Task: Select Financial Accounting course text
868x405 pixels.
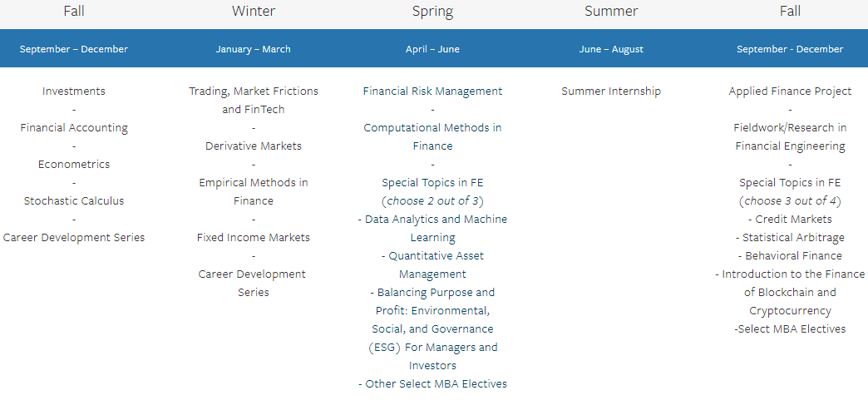Action: [x=74, y=127]
